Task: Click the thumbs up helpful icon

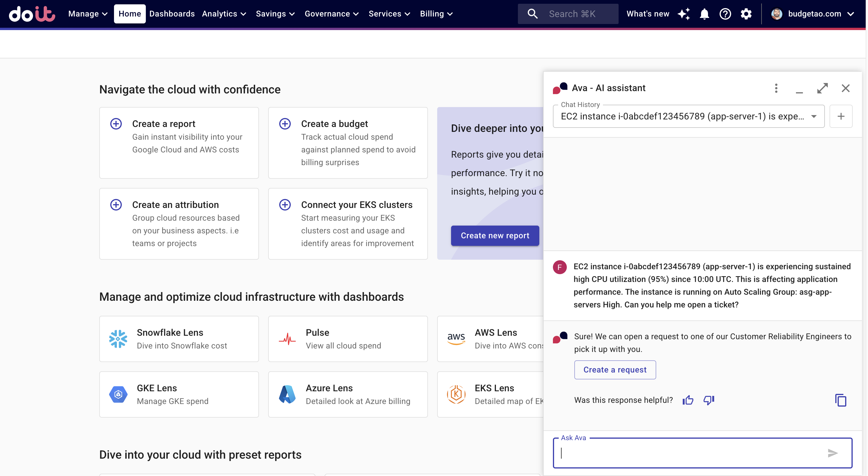Action: pos(688,400)
